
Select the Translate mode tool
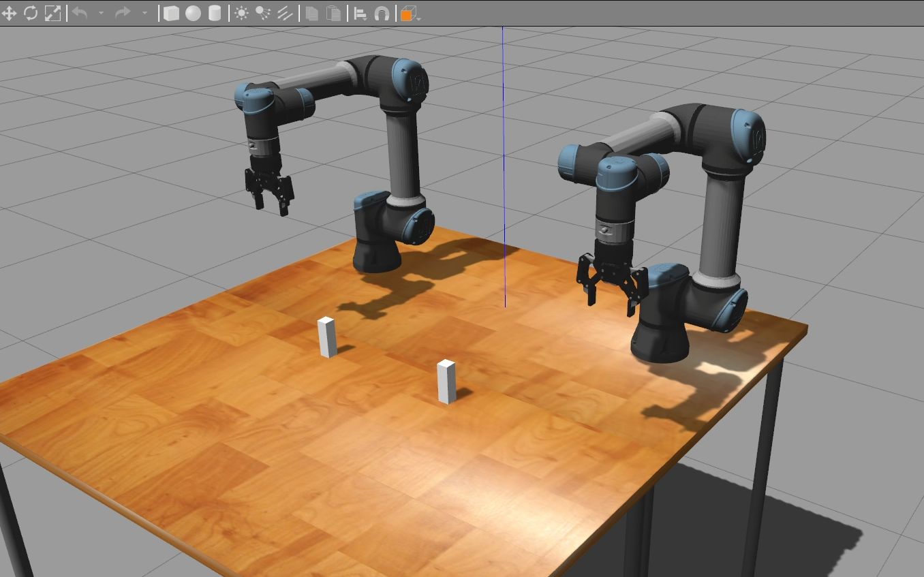[x=9, y=13]
